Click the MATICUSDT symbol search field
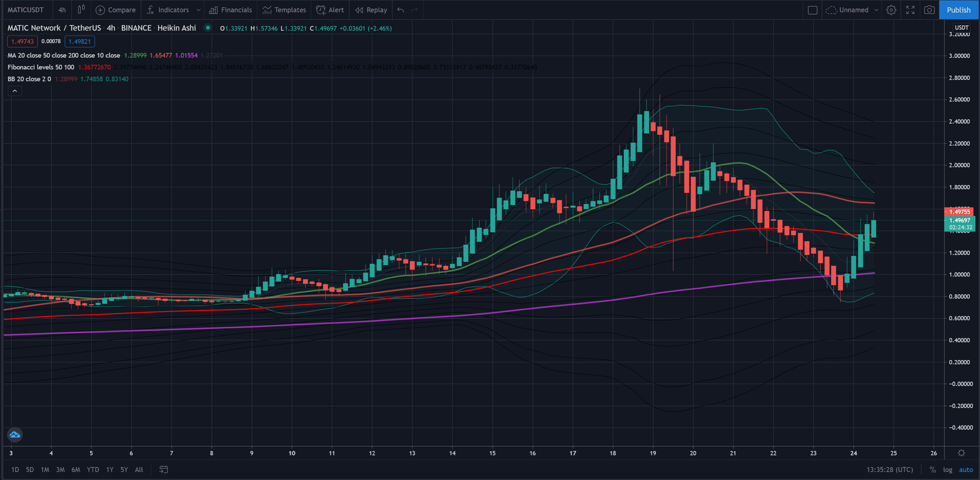980x480 pixels. [x=26, y=10]
